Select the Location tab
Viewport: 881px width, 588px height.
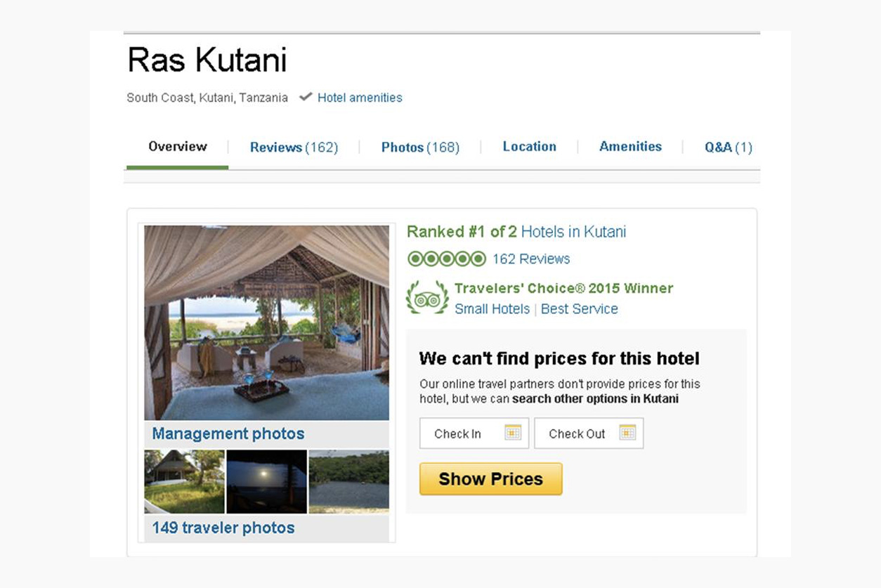(x=530, y=147)
